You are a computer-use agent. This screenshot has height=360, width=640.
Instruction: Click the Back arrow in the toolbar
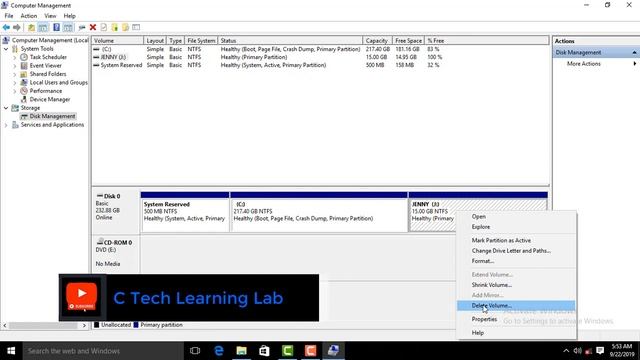(6, 27)
